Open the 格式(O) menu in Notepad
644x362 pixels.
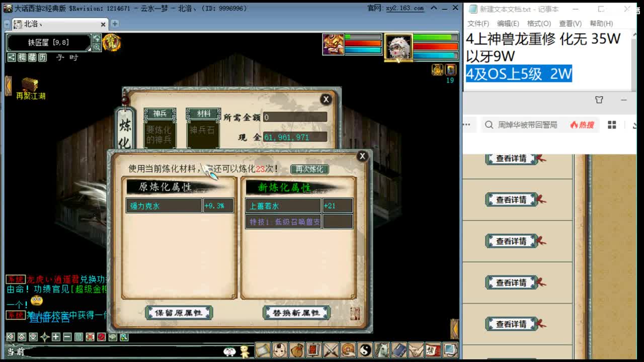(539, 24)
